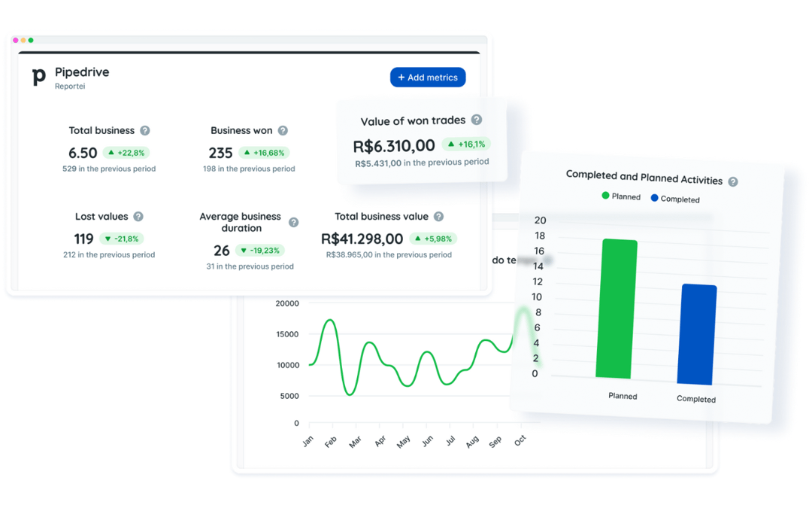Click the R$6.310,00 won trades value
Image resolution: width=812 pixels, height=508 pixels.
pyautogui.click(x=394, y=146)
